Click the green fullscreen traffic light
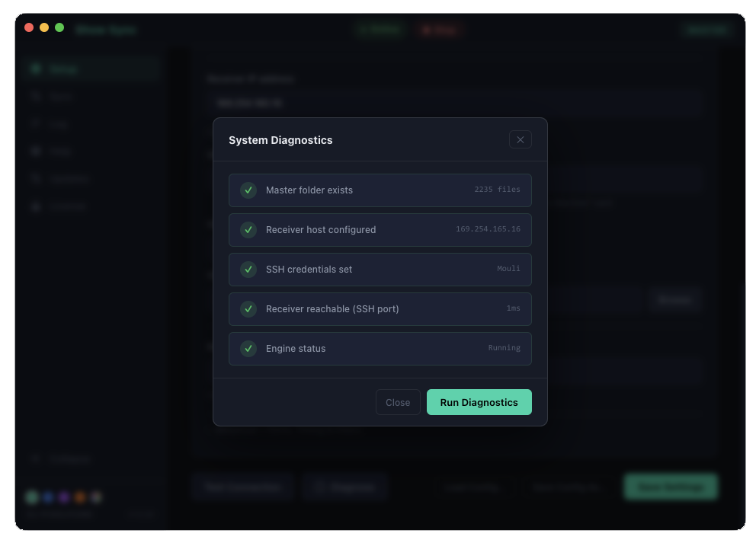The image size is (756, 546). (59, 27)
